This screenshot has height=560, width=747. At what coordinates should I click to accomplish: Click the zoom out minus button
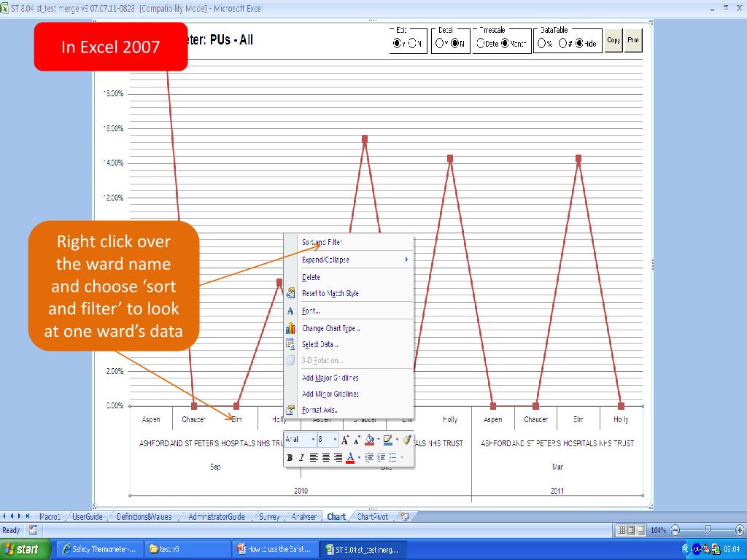pyautogui.click(x=676, y=530)
